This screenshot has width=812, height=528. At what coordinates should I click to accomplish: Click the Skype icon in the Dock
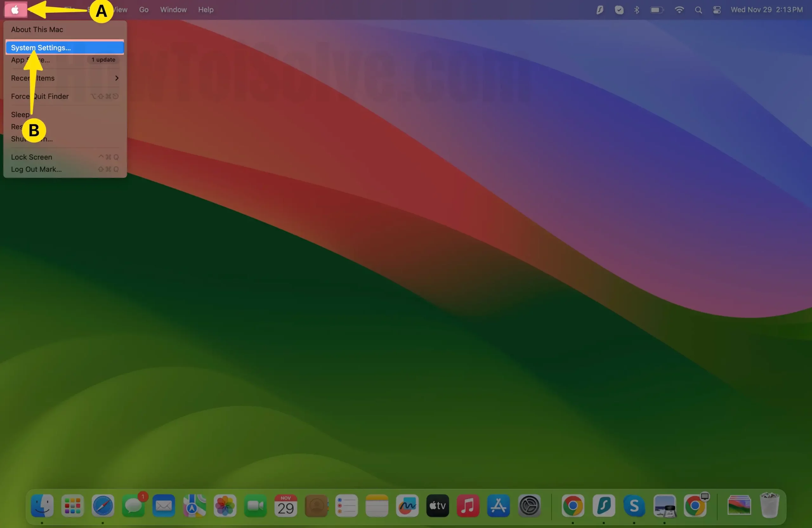(x=634, y=505)
